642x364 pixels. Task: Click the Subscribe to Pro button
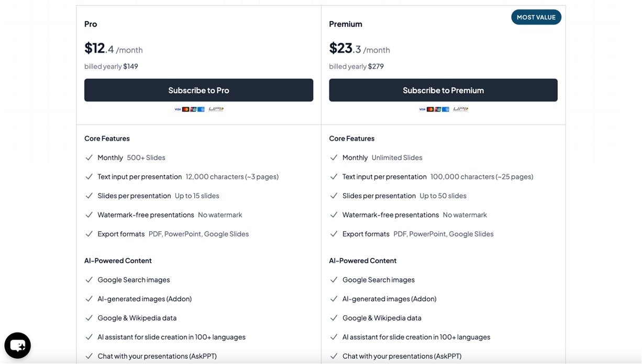[198, 90]
